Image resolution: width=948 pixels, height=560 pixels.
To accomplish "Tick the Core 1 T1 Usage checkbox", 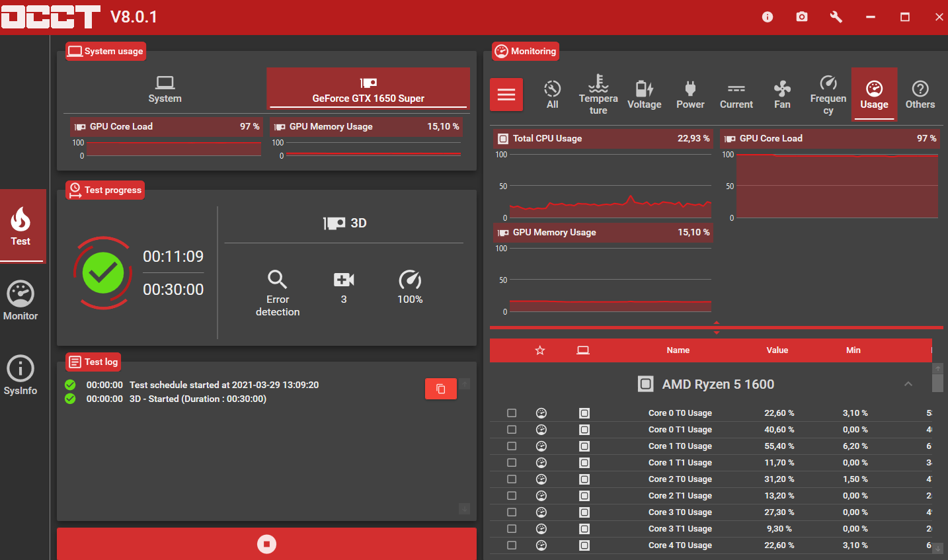I will (512, 463).
